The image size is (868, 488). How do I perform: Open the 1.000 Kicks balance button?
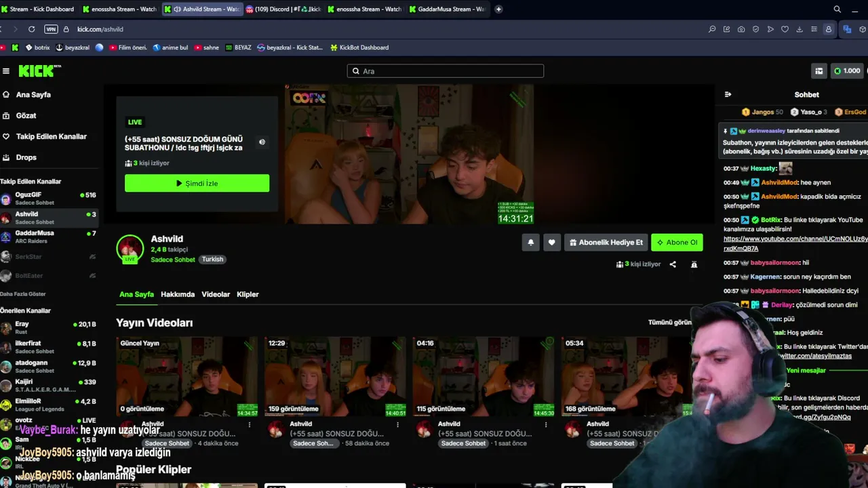(847, 71)
